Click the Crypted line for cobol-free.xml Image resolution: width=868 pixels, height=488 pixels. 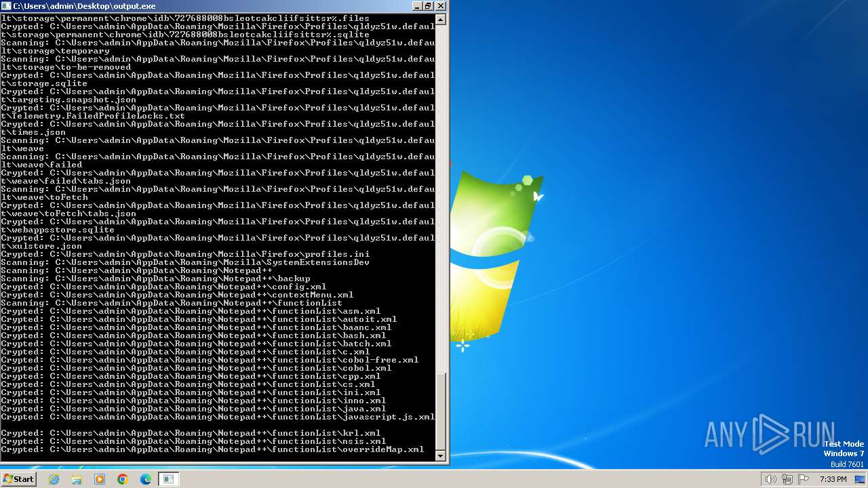[x=210, y=360]
